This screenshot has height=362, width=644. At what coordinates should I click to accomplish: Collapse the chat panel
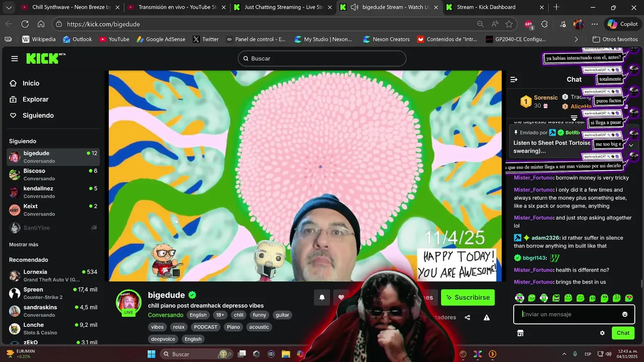[514, 79]
